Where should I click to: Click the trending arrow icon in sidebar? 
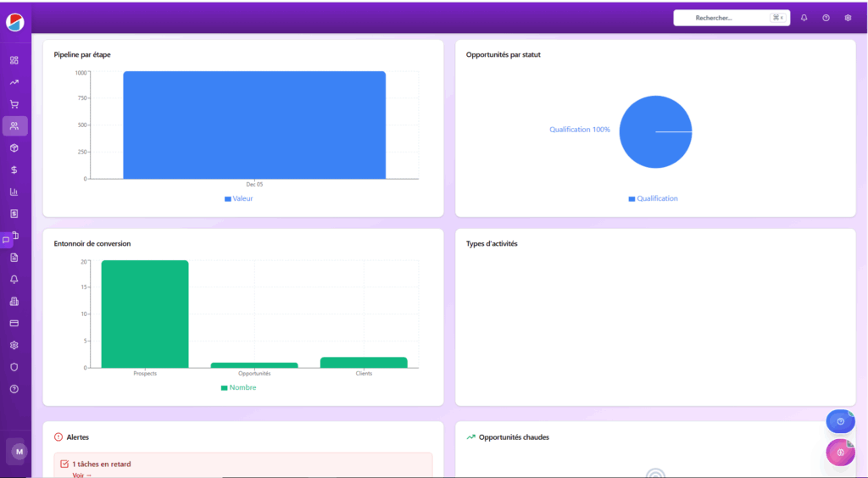pyautogui.click(x=14, y=82)
